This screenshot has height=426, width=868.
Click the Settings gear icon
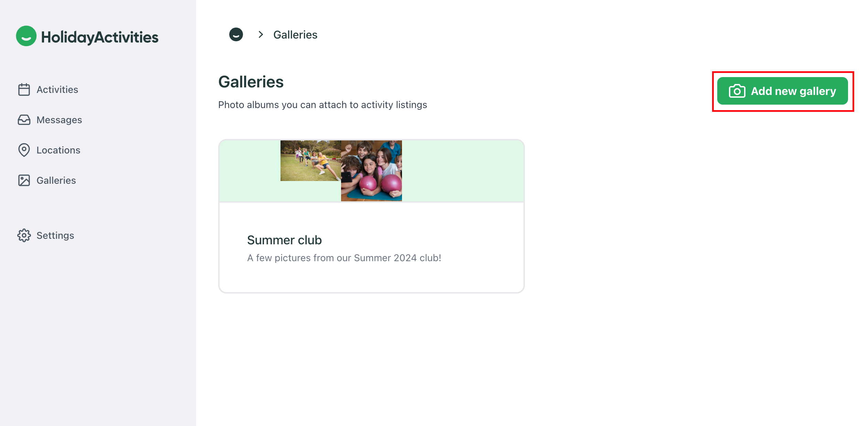click(x=24, y=235)
